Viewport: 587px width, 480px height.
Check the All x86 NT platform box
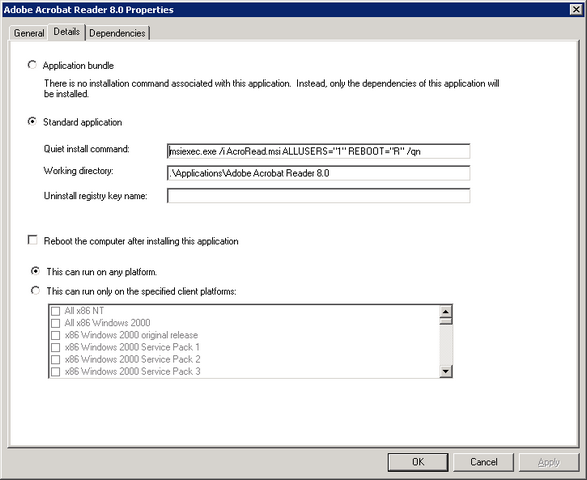pyautogui.click(x=55, y=311)
